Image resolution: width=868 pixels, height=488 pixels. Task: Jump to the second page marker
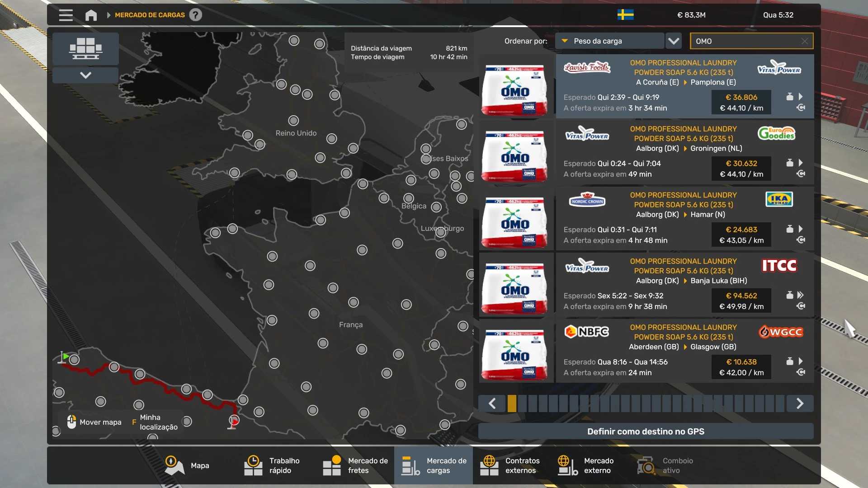(522, 404)
